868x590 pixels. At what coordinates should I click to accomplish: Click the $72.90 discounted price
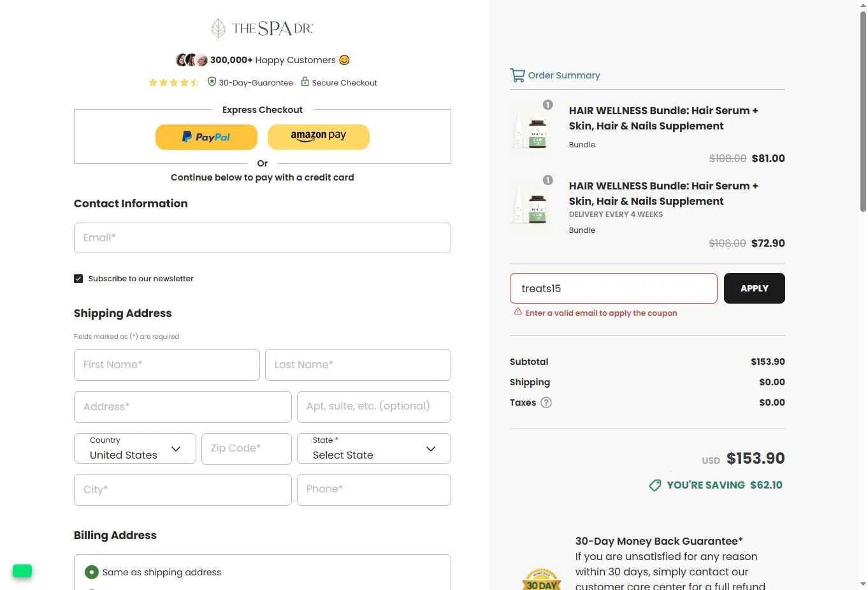768,243
